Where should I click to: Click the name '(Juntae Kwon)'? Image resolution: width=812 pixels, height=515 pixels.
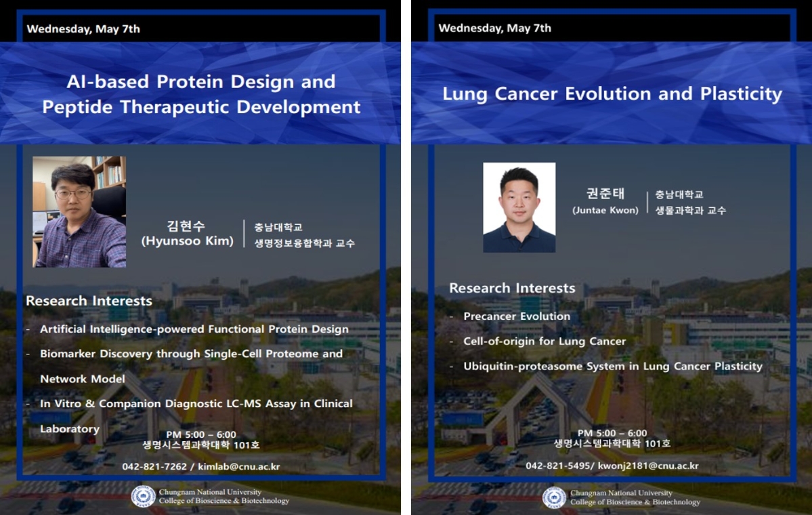605,210
